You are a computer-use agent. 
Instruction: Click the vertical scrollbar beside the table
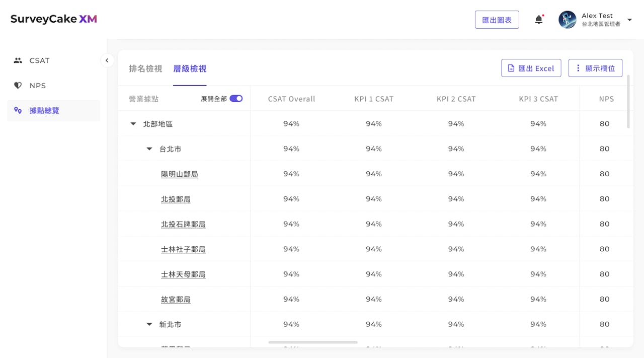coord(628,102)
